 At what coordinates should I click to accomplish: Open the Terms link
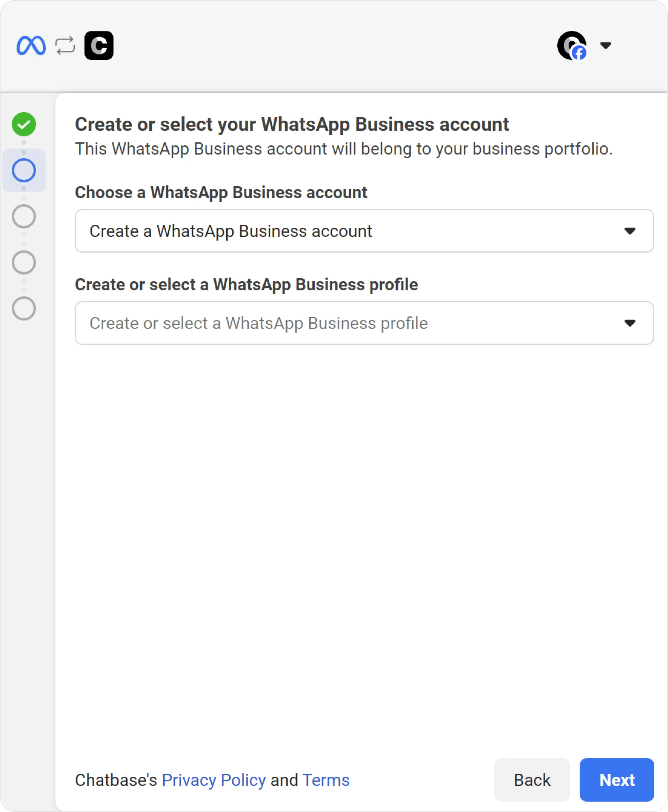(x=326, y=780)
